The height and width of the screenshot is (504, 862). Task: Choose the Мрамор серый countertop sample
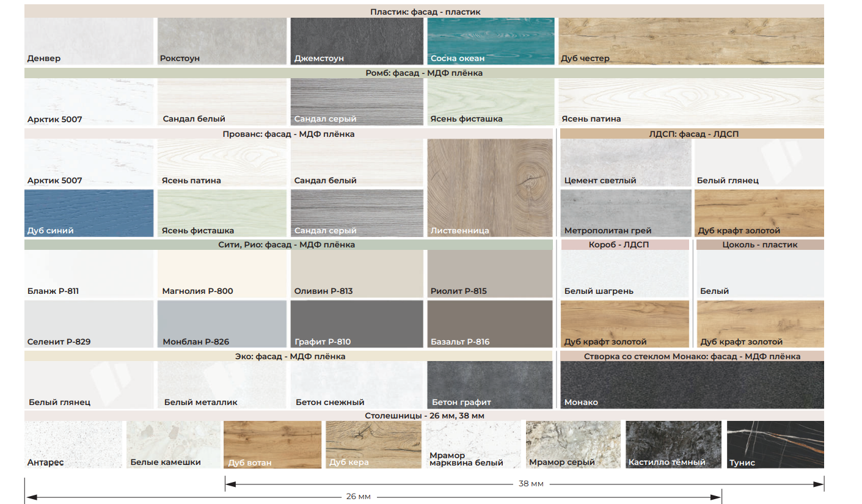click(x=574, y=445)
